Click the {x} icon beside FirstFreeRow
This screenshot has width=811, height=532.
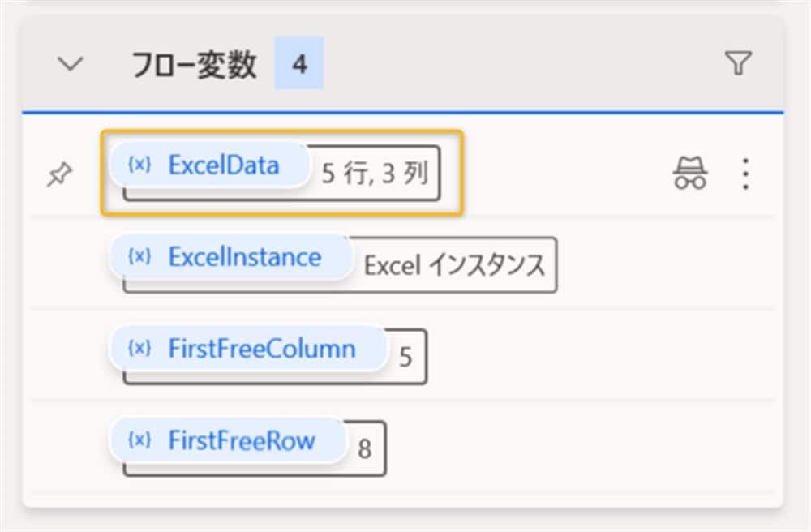click(139, 440)
